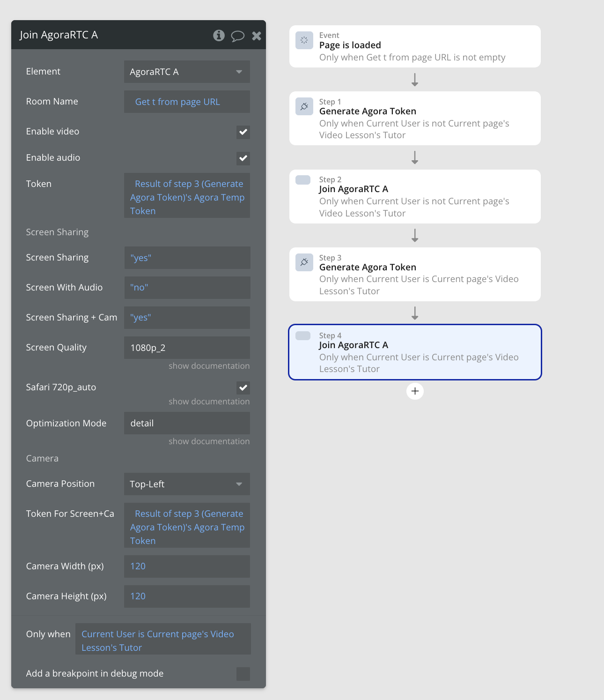
Task: Close the Join AgoraRTC A panel
Action: (x=257, y=36)
